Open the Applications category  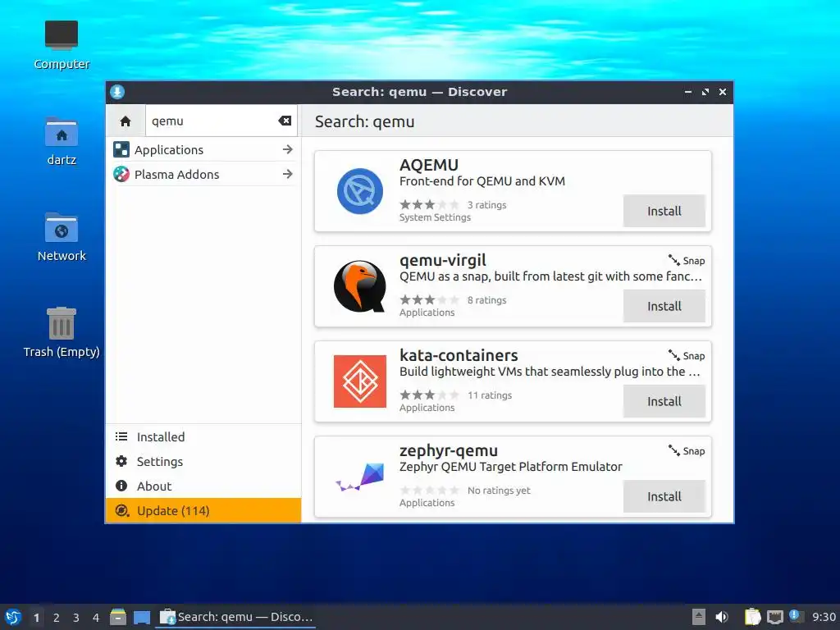[x=203, y=149]
